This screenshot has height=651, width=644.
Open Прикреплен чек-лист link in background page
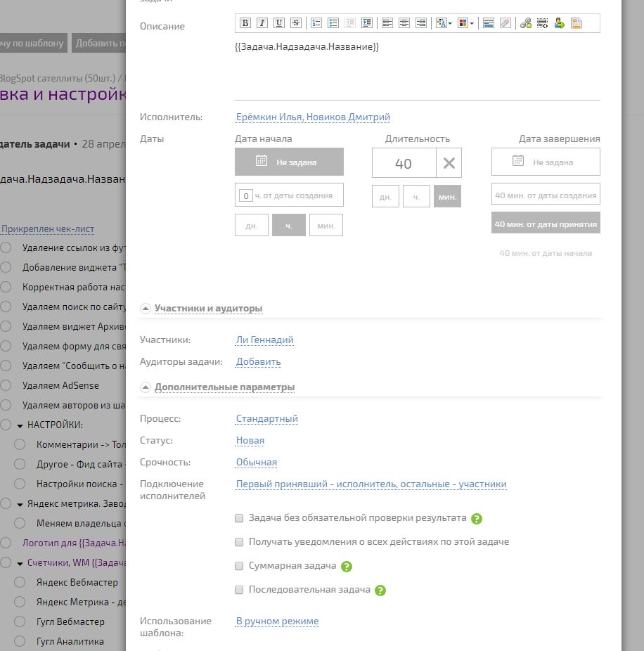[48, 228]
